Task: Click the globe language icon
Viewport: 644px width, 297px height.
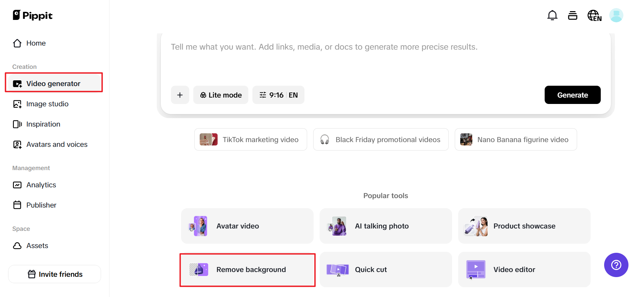Action: click(x=594, y=16)
